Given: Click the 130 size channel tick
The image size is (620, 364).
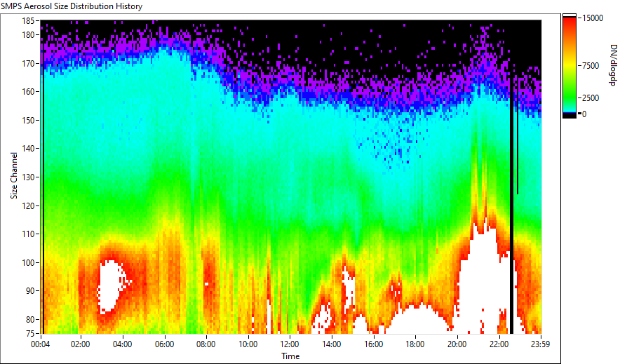Looking at the screenshot, I should tap(29, 177).
